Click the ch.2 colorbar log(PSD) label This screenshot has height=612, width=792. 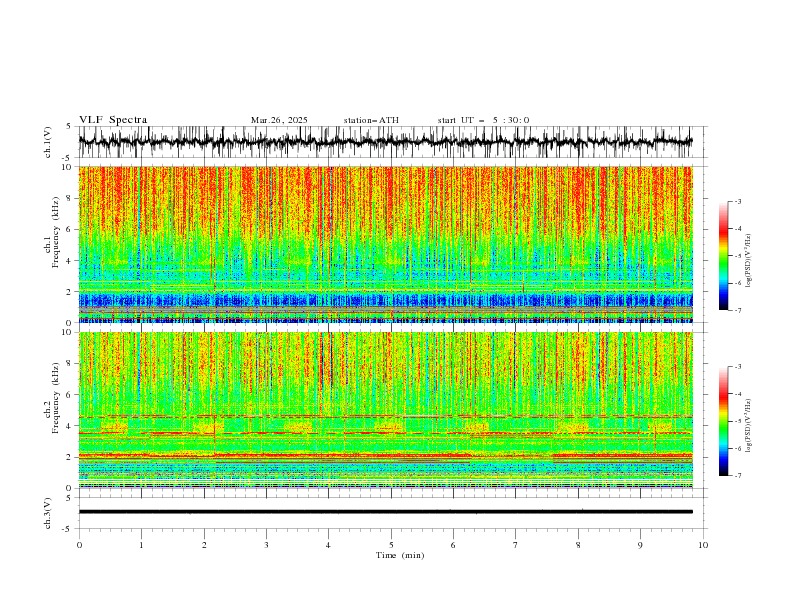(749, 425)
